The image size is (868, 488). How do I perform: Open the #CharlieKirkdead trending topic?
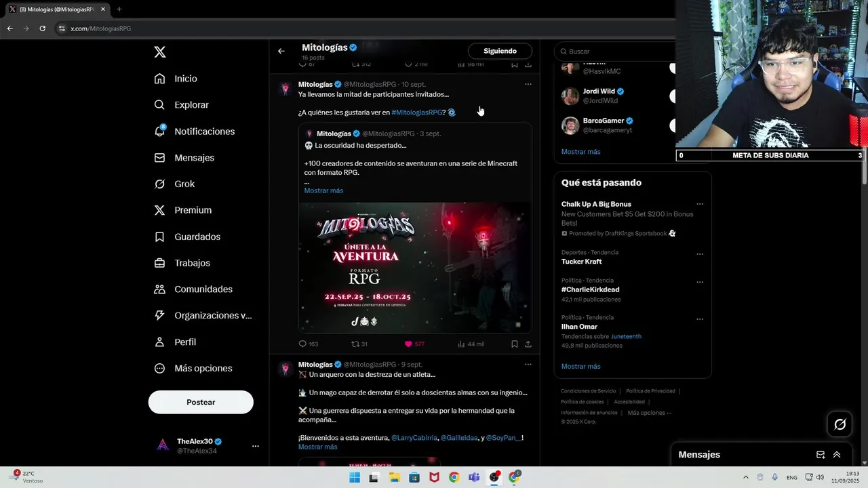coord(590,289)
